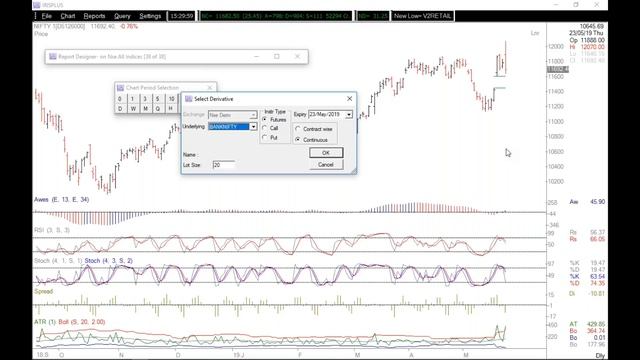Image resolution: width=640 pixels, height=360 pixels.
Task: Click the Stoch (4, 3, S, 2) label
Action: pos(109,260)
